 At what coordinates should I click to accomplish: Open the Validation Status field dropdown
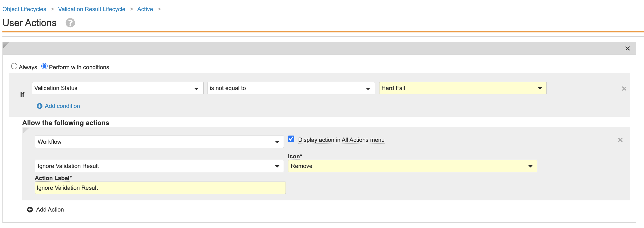(117, 88)
